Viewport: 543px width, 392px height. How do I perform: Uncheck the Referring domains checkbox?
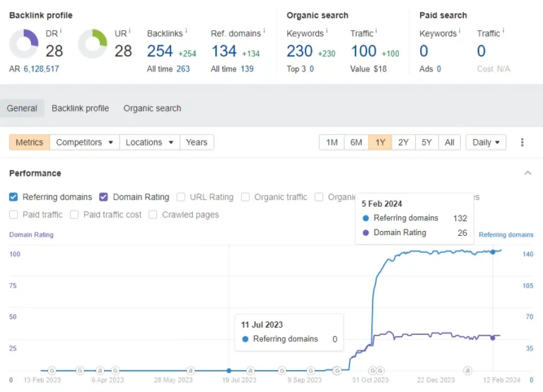[x=13, y=197]
